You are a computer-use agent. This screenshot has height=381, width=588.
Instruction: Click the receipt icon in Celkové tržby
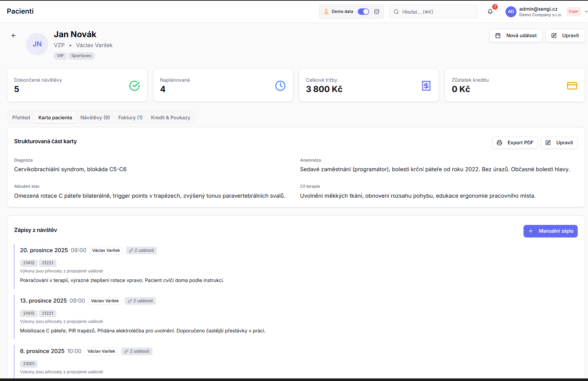click(x=426, y=86)
